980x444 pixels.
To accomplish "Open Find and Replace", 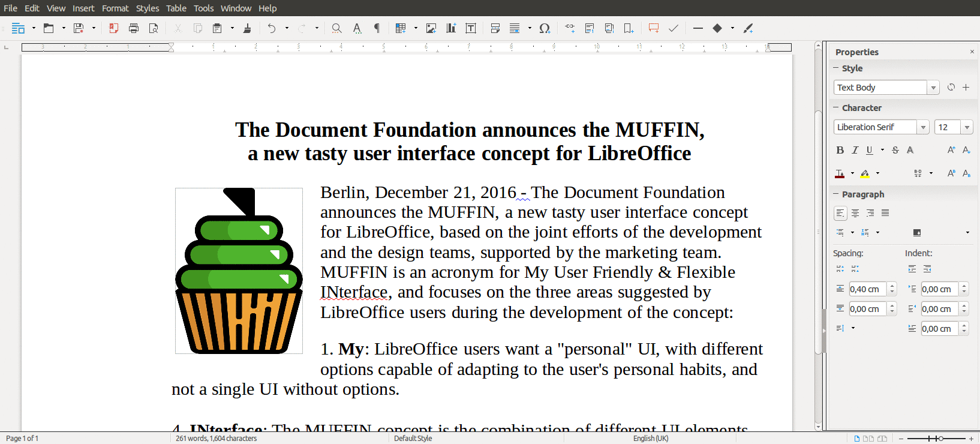I will pyautogui.click(x=336, y=28).
